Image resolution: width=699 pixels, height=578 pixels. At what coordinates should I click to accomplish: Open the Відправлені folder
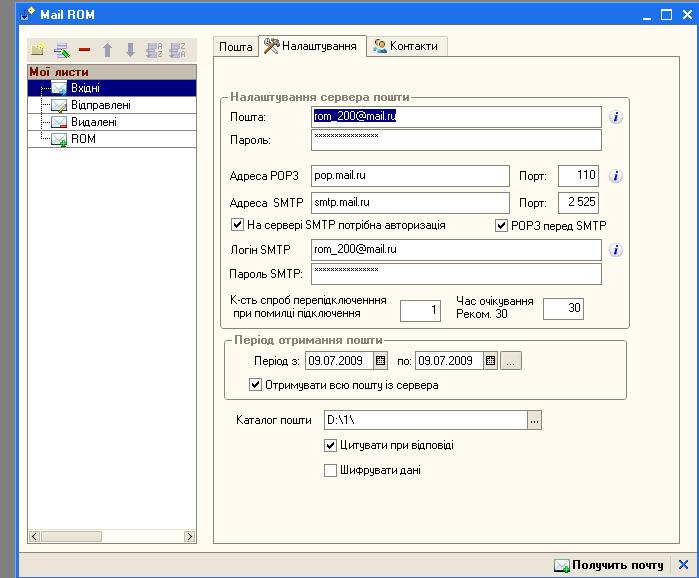click(x=112, y=105)
